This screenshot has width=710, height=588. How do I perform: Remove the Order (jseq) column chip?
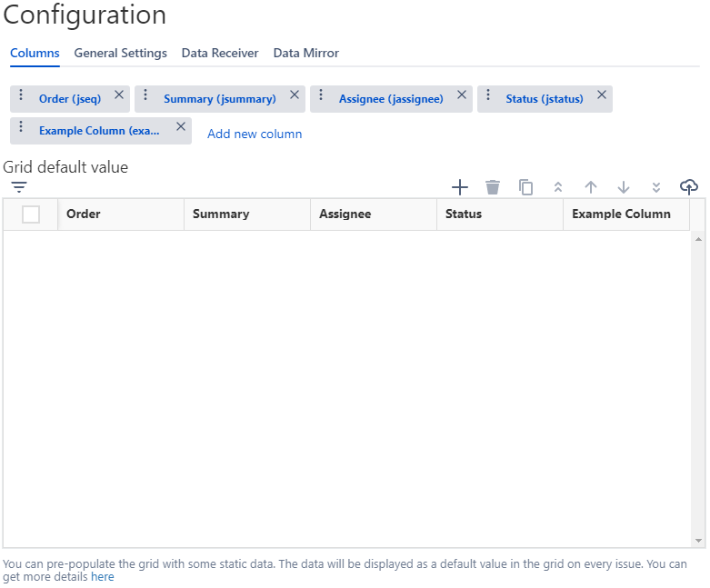119,95
